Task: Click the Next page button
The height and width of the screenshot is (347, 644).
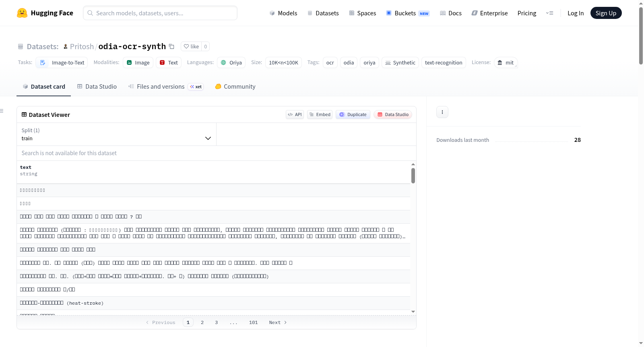Action: [x=278, y=322]
